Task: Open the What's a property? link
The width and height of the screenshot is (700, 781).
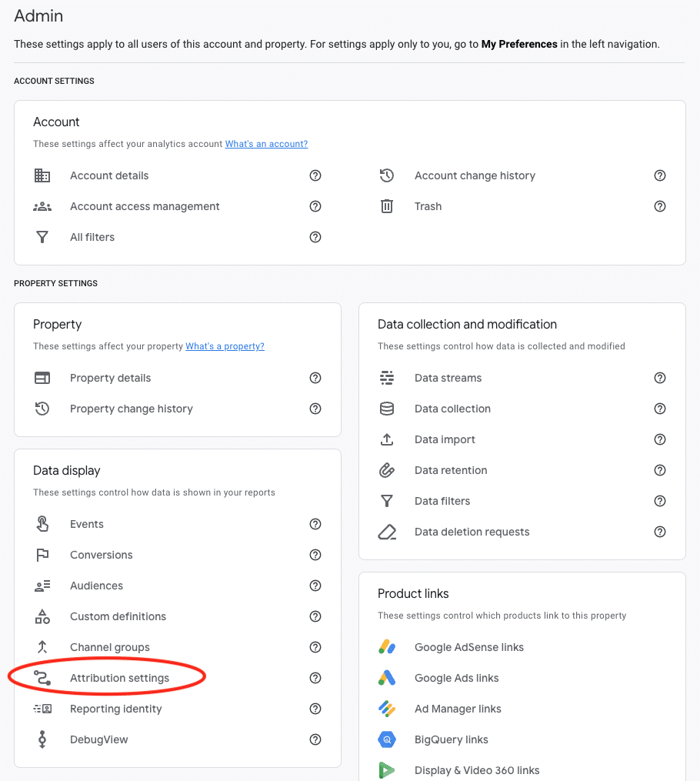Action: 225,346
